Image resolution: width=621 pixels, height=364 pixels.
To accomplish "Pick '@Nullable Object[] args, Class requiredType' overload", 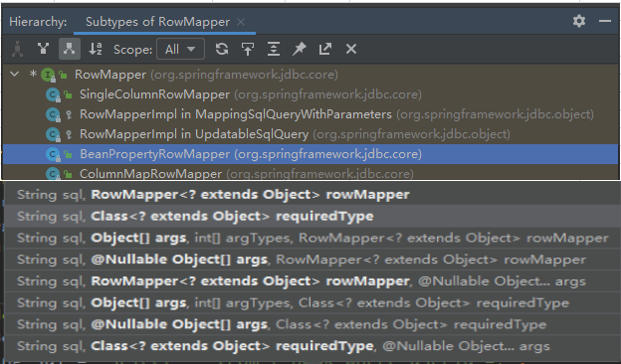I will [312, 324].
